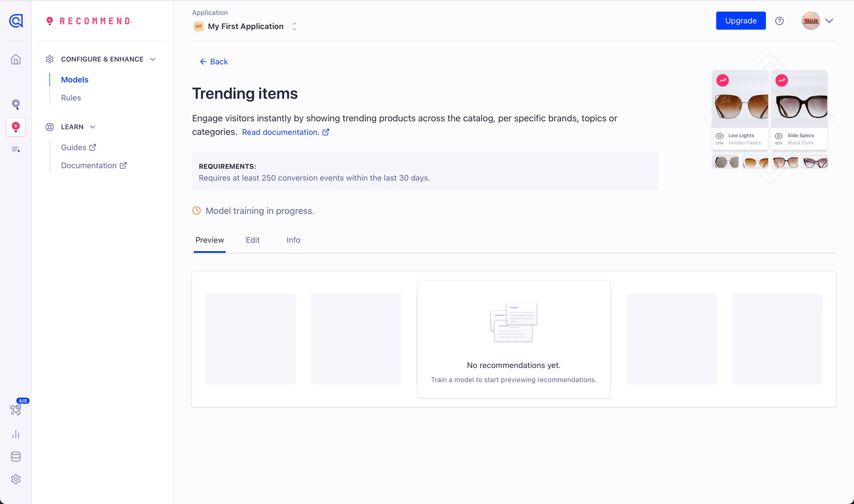Open the settings gear at sidebar bottom
Viewport: 854px width, 504px height.
tap(16, 479)
